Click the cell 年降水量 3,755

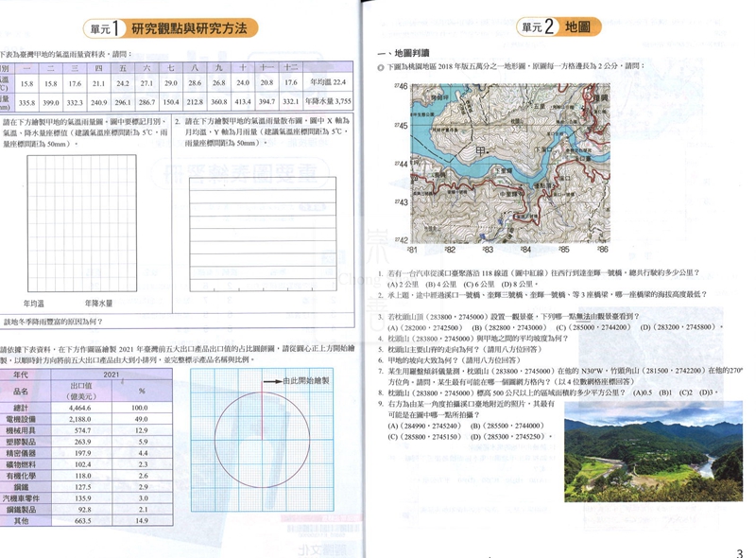click(x=328, y=101)
